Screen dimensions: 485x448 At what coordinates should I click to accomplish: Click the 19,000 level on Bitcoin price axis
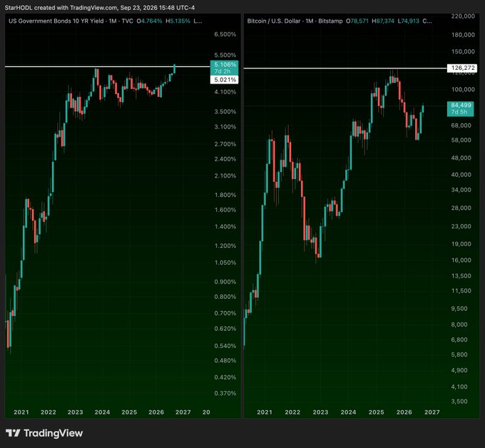coord(461,244)
